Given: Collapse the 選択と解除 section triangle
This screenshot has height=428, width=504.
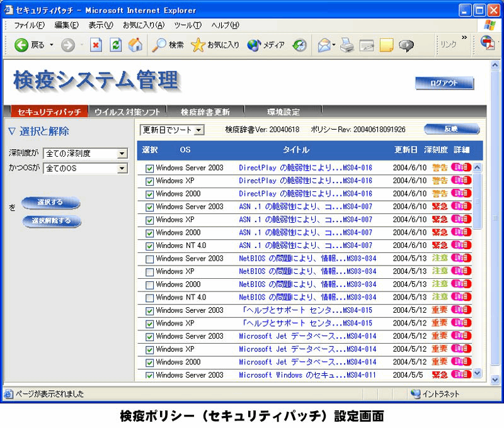Looking at the screenshot, I should click(x=12, y=132).
